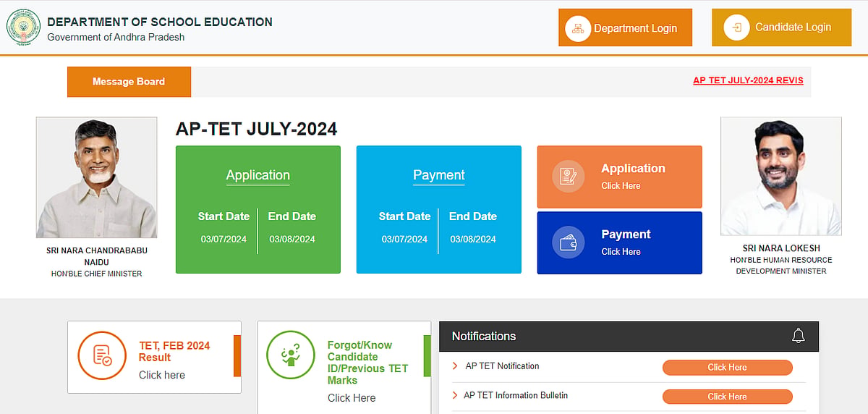Click the Andhra Pradesh government emblem logo
The image size is (868, 414).
pyautogui.click(x=23, y=27)
